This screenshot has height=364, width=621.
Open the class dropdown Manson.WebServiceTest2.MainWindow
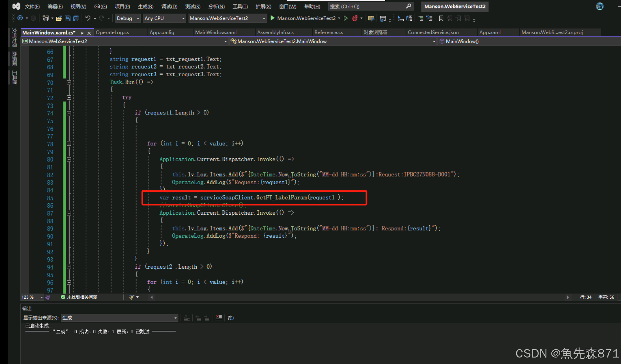[x=333, y=41]
